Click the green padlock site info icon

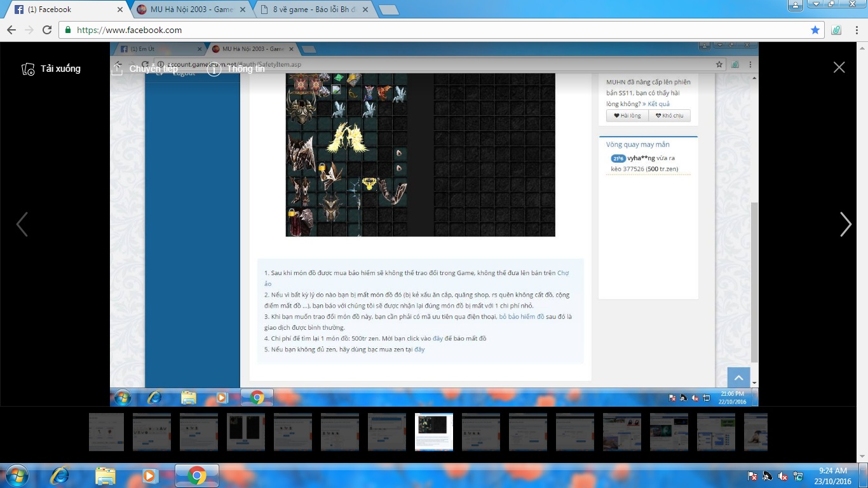point(69,30)
